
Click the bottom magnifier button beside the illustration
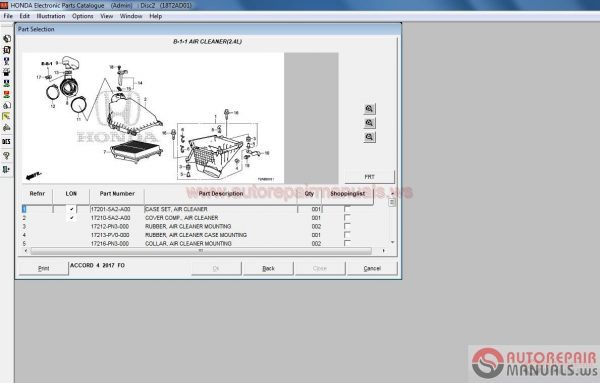tap(369, 137)
